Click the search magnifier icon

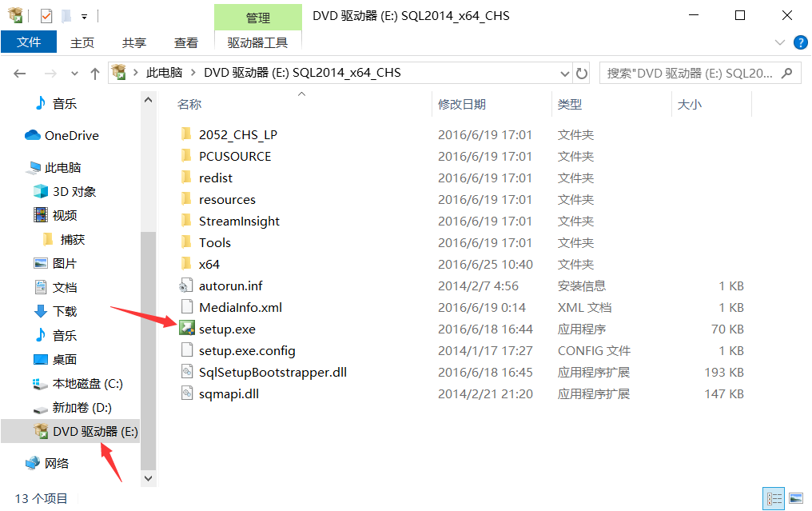[x=787, y=73]
